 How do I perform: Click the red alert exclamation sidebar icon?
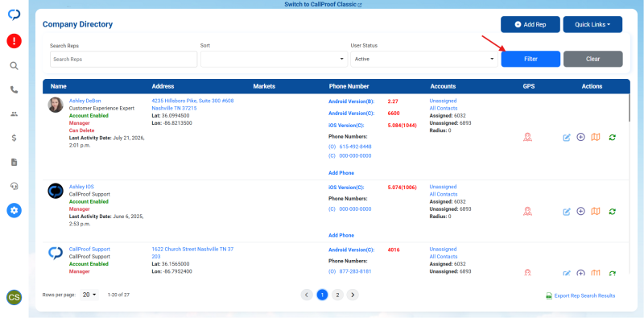(x=14, y=41)
